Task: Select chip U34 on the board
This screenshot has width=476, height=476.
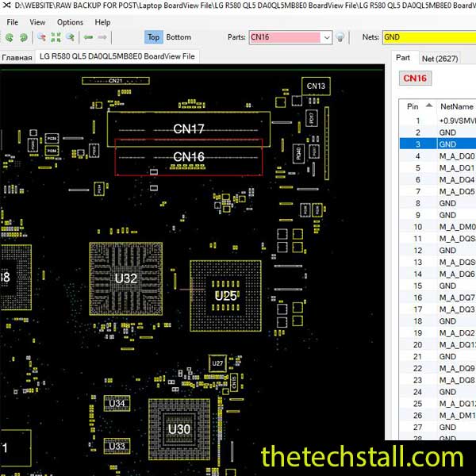Action: point(117,404)
